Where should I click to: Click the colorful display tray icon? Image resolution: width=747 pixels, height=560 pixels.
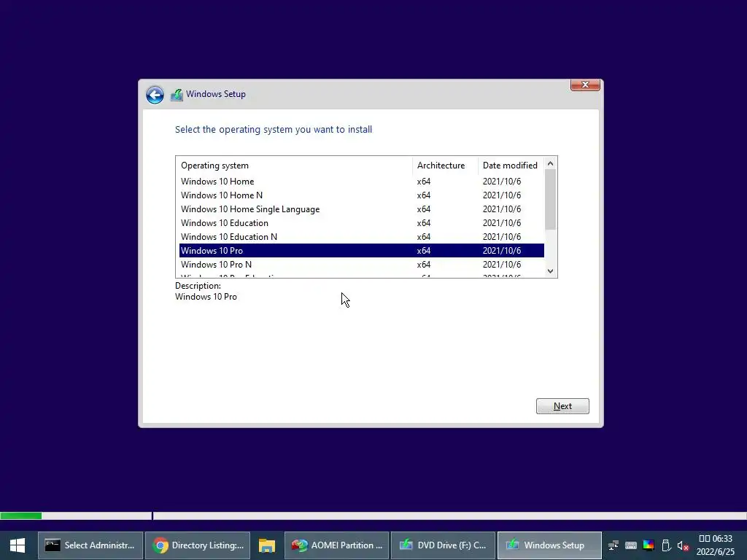pos(649,545)
